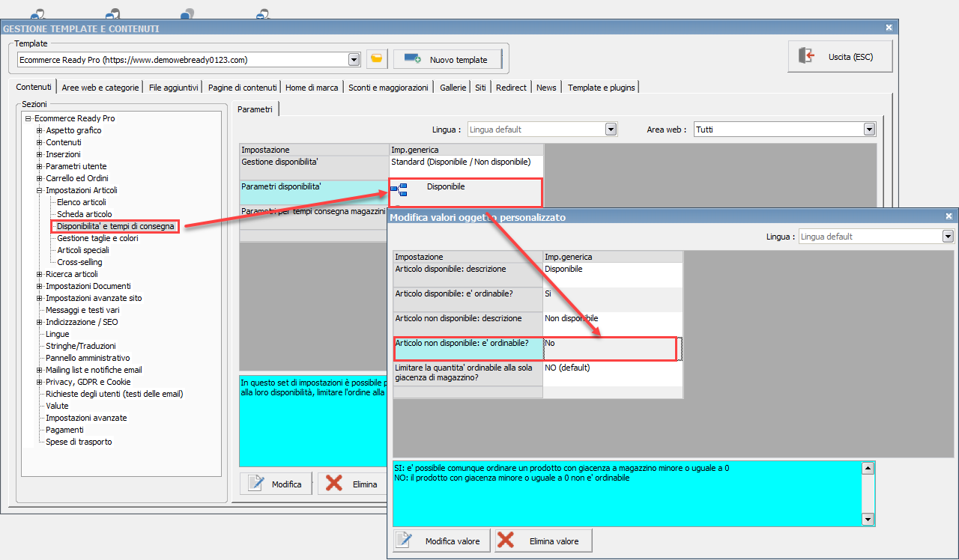This screenshot has width=959, height=560.
Task: Switch to the Gallerie tab
Action: tap(453, 88)
